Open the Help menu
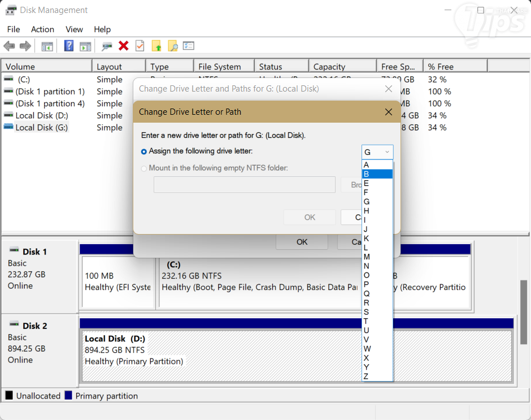 (102, 29)
